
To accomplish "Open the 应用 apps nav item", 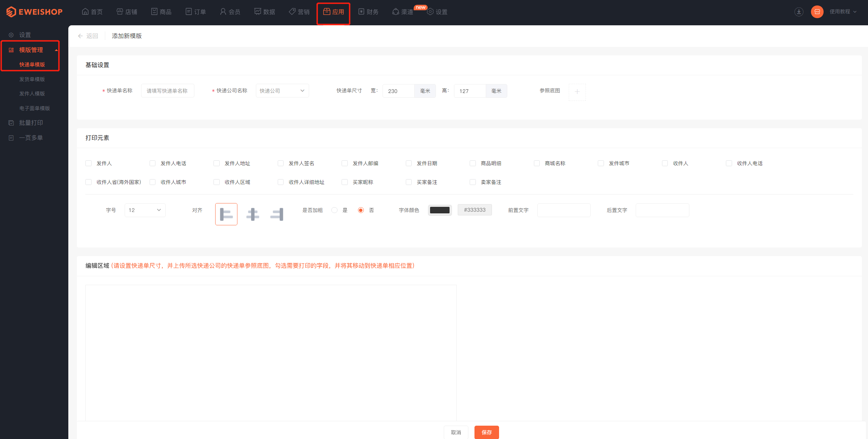I will point(334,12).
